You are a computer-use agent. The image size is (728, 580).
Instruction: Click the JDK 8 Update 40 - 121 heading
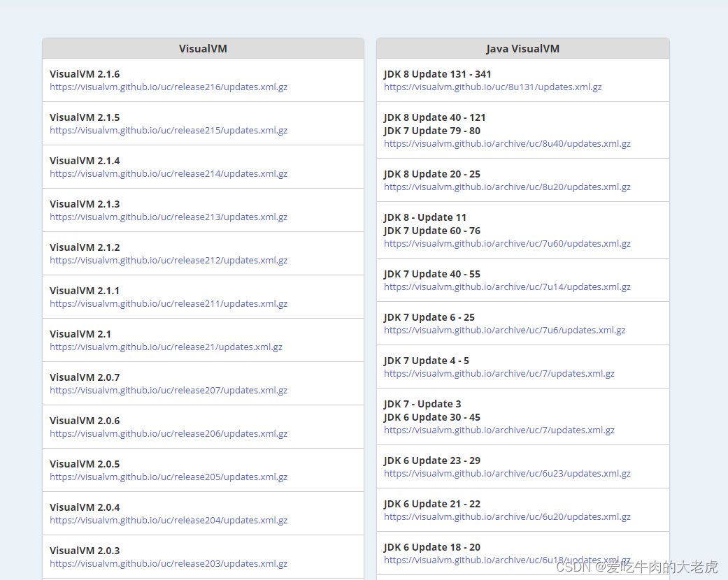pos(434,117)
